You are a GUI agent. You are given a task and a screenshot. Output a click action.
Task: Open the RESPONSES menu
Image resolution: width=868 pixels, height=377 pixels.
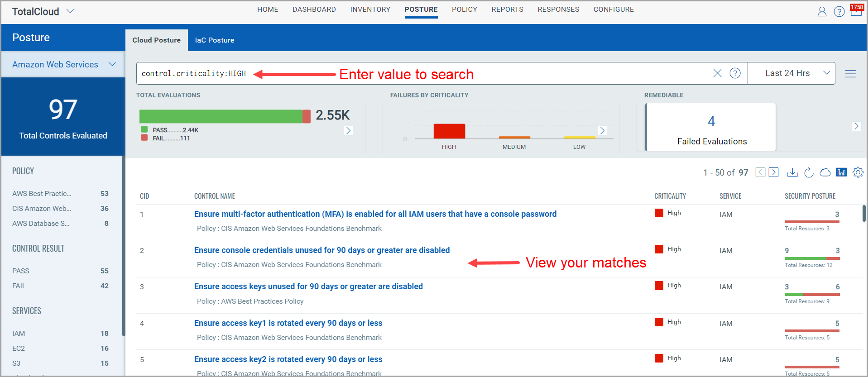pos(558,10)
